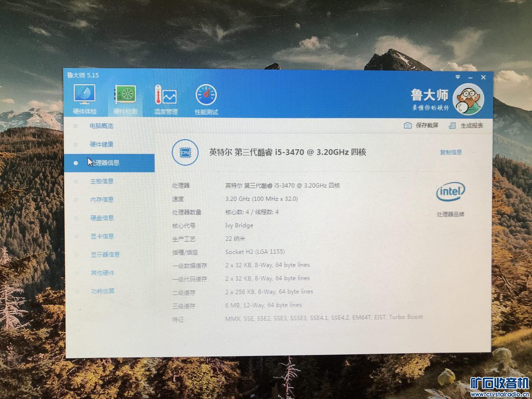Minimize the 鲁大师 window
The image size is (532, 399).
coord(470,78)
